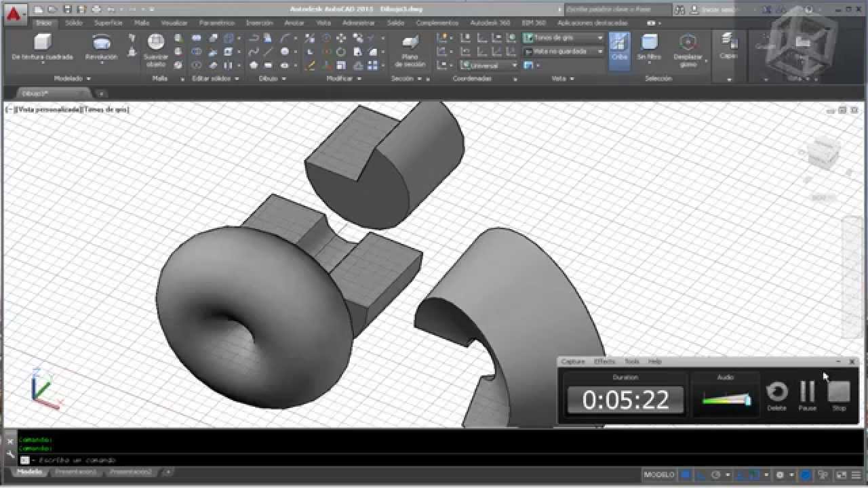This screenshot has height=488, width=868.
Task: Switch to the Paramétrico ribbon tab
Action: click(x=216, y=22)
